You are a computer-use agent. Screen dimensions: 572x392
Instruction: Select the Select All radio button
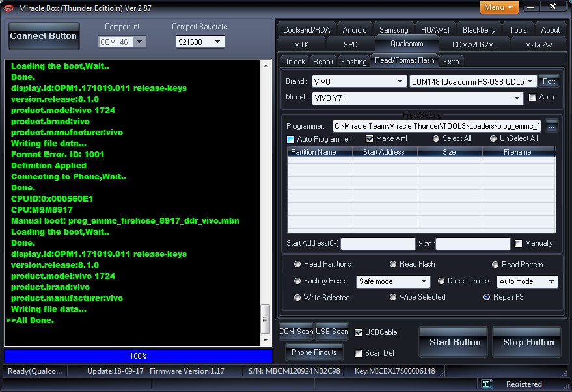point(436,138)
